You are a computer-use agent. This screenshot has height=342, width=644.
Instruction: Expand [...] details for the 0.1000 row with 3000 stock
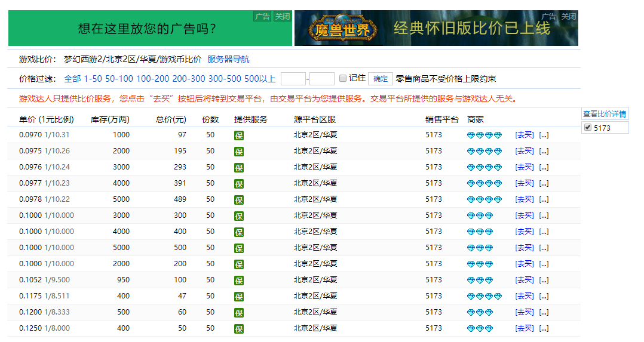click(544, 215)
